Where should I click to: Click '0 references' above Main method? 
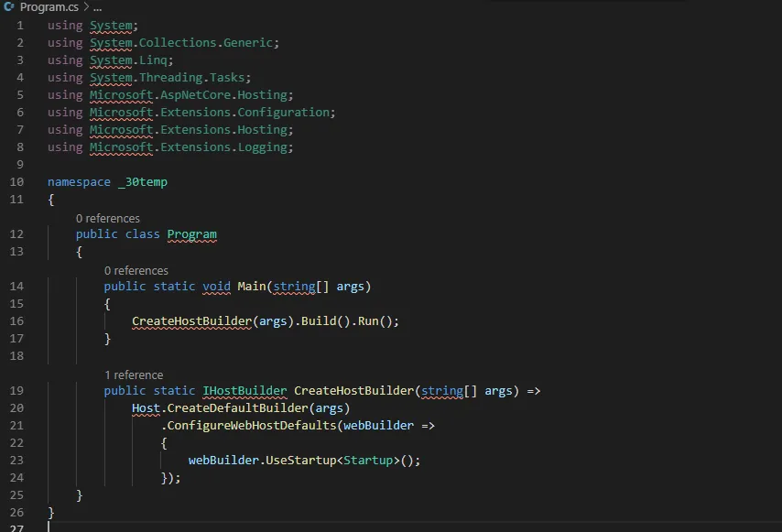136,271
